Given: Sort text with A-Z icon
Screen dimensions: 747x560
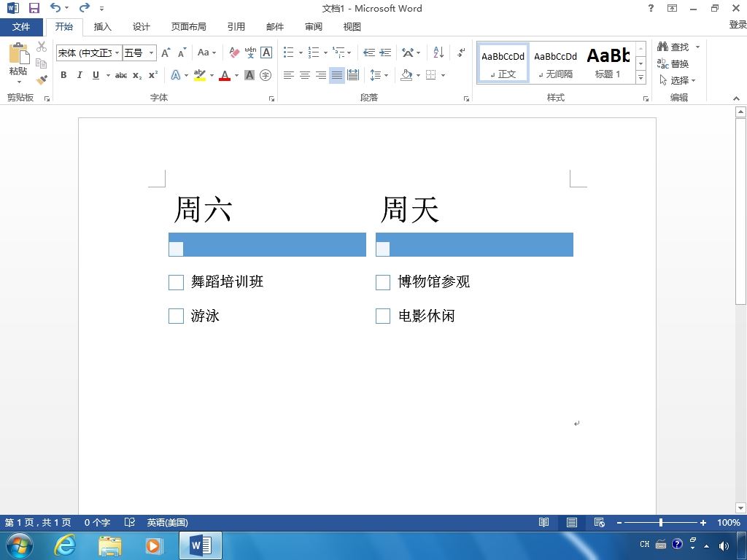Looking at the screenshot, I should tap(438, 52).
